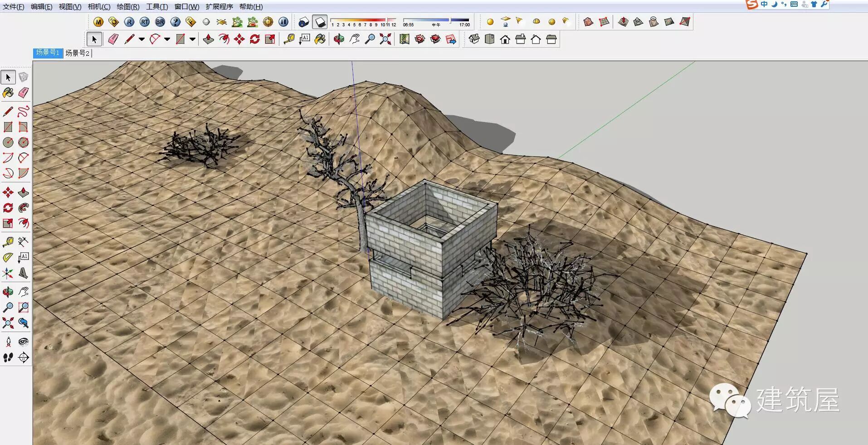The image size is (868, 445).
Task: Open the 绘图(R) menu
Action: coord(128,7)
